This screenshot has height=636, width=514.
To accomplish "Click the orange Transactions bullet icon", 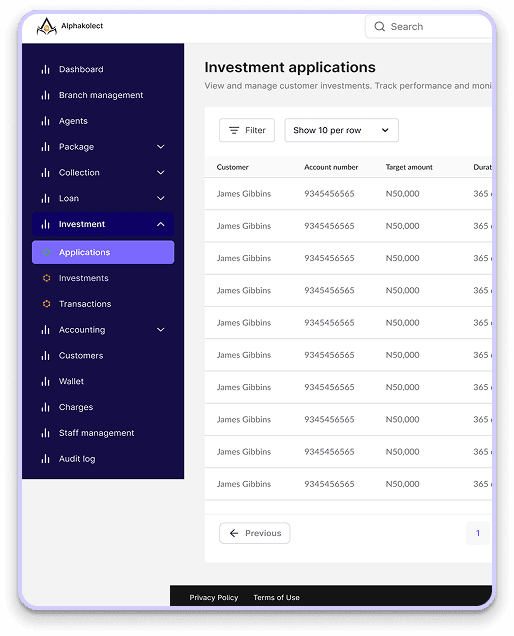I will pyautogui.click(x=47, y=304).
